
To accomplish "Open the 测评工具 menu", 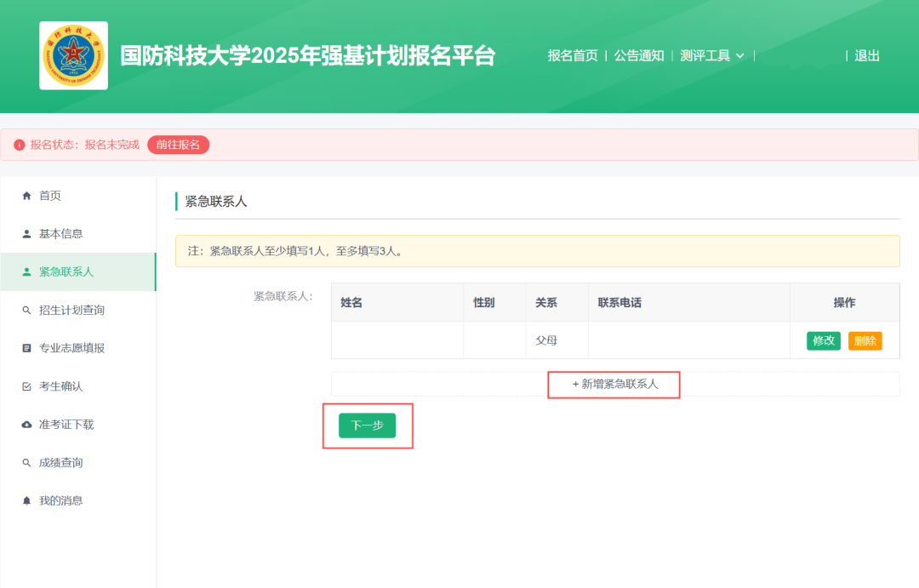I will pyautogui.click(x=705, y=55).
